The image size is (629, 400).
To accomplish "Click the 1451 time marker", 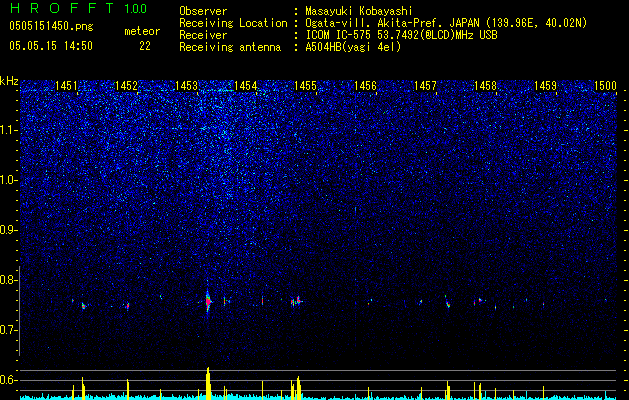I will pyautogui.click(x=66, y=85).
